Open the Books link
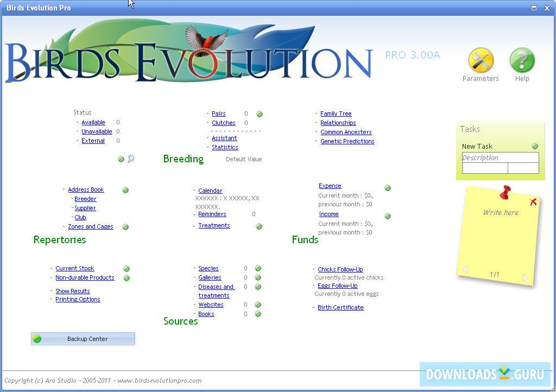 [x=206, y=314]
